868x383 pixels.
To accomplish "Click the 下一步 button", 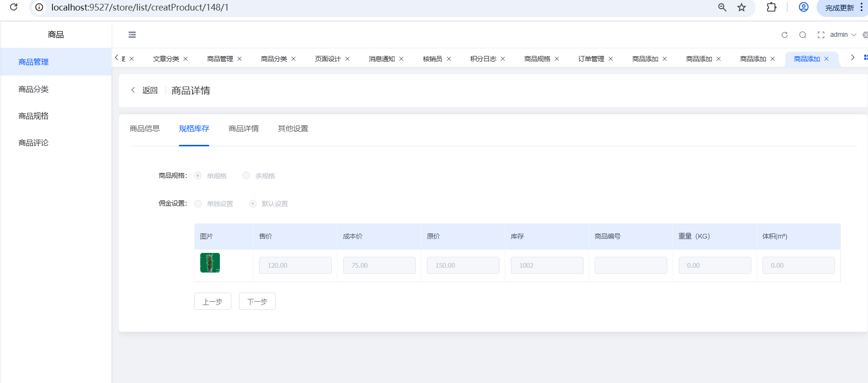I will (x=257, y=302).
